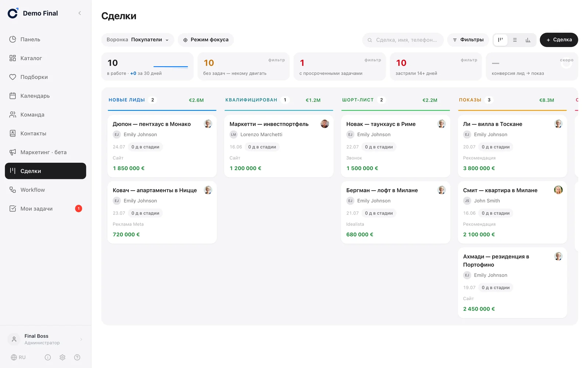588x368 pixels.
Task: Focus the deal search field
Action: 403,40
